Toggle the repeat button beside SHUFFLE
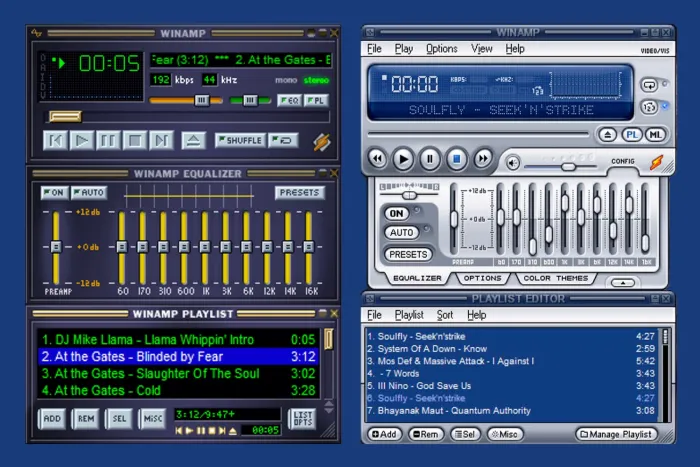 click(x=283, y=141)
